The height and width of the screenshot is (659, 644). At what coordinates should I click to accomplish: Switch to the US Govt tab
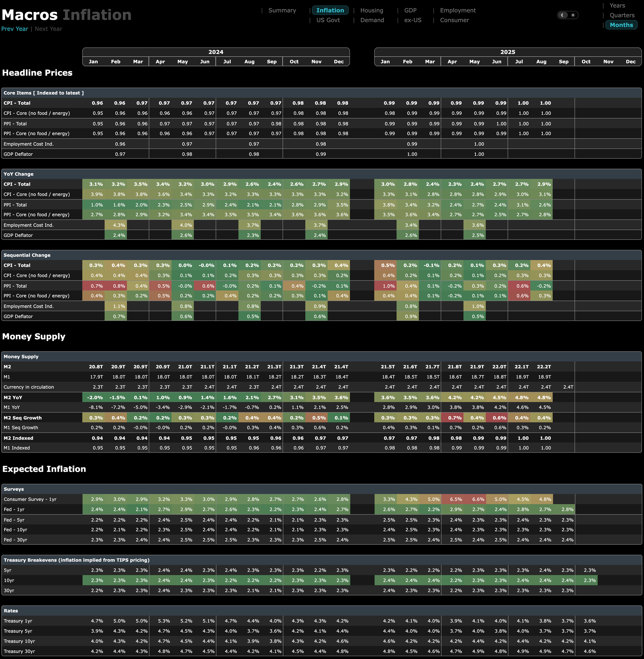(x=328, y=20)
